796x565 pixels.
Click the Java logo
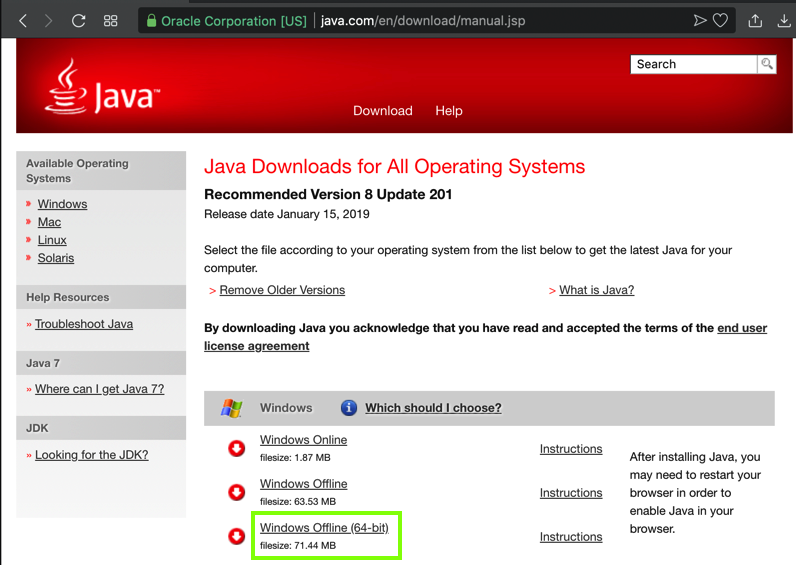click(102, 89)
